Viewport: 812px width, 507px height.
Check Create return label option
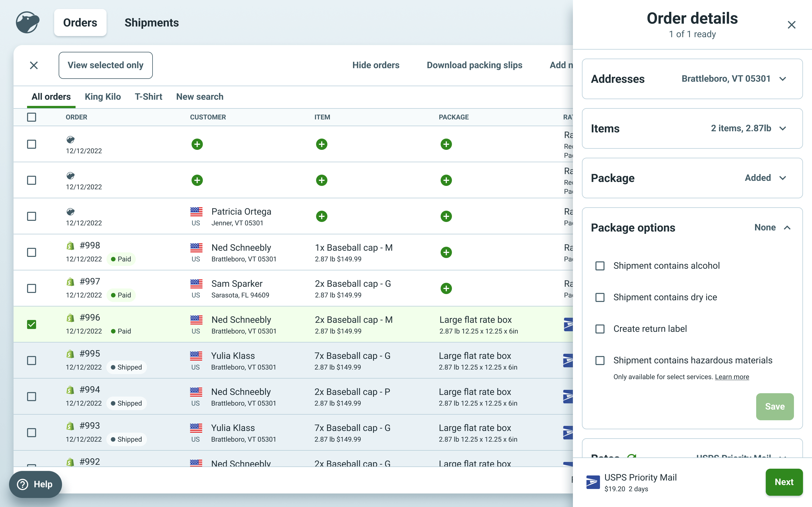pyautogui.click(x=600, y=329)
